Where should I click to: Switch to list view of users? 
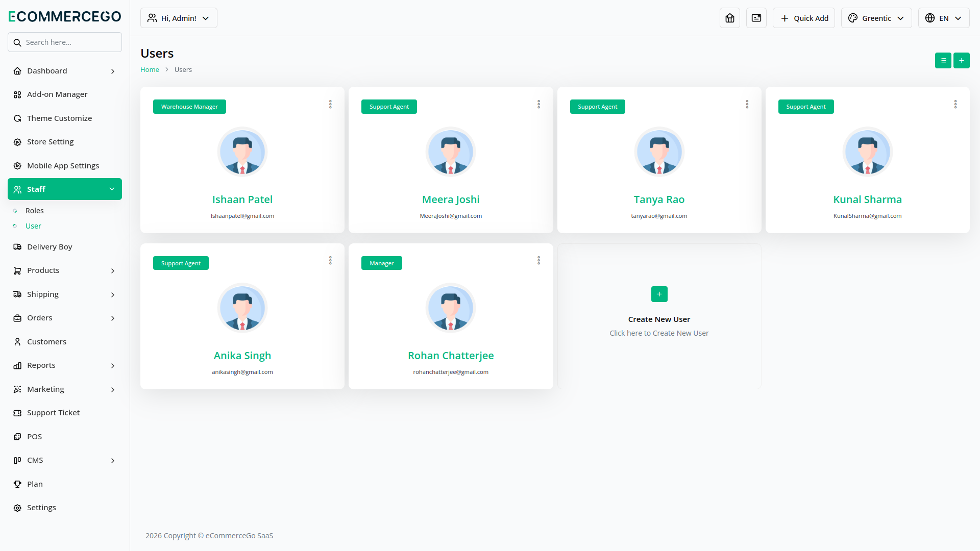tap(943, 61)
